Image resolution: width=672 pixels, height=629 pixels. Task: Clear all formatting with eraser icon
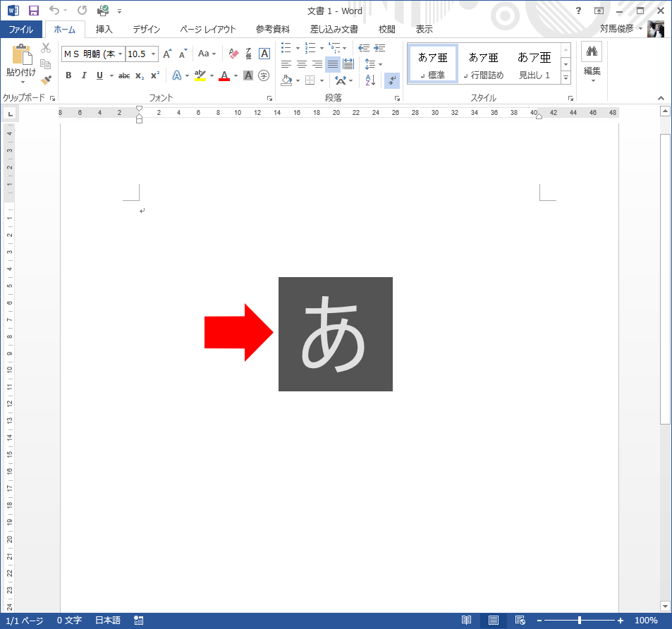pos(233,54)
